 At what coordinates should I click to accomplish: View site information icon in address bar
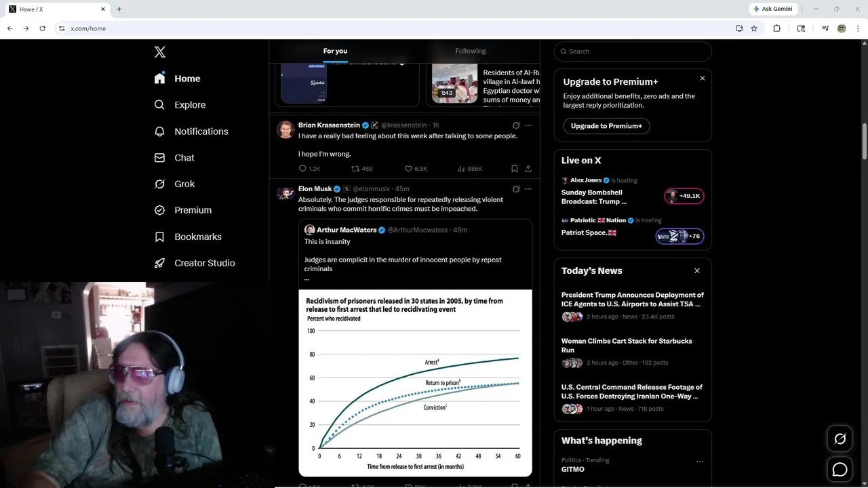click(62, 28)
